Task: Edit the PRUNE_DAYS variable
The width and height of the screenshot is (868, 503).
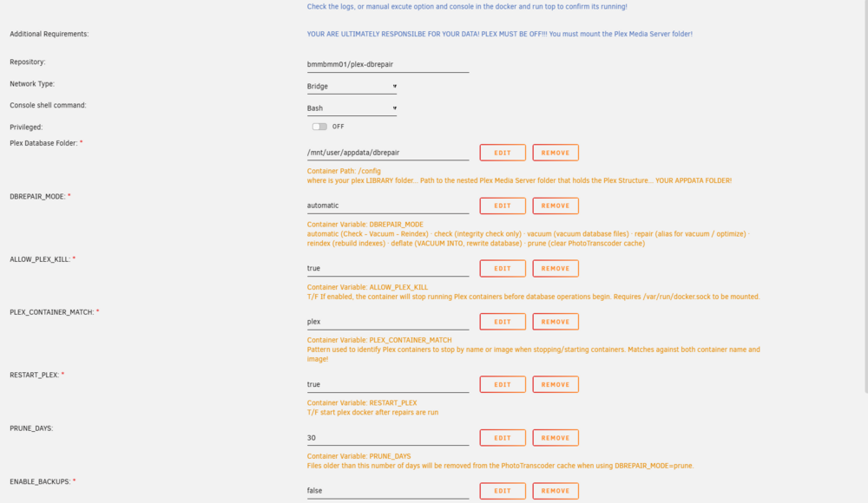Action: pos(502,438)
